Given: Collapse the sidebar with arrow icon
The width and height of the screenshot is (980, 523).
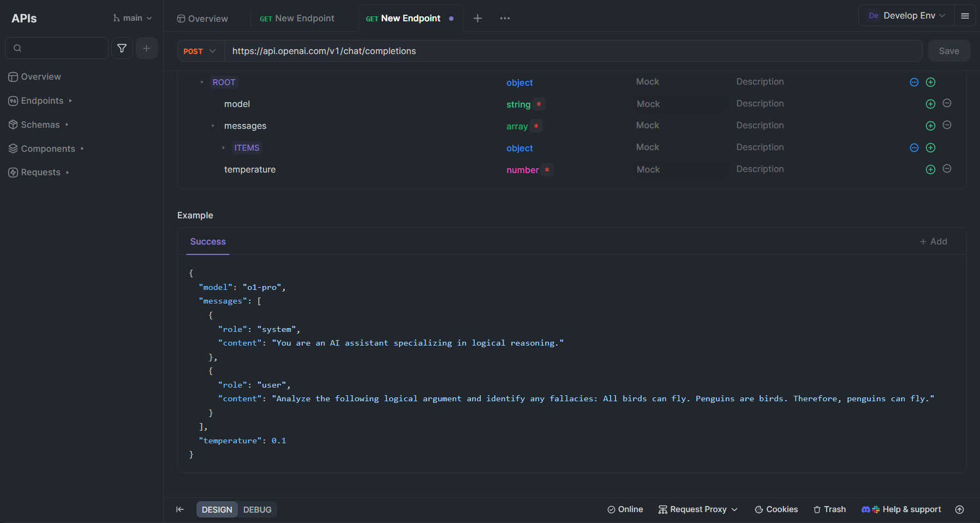Looking at the screenshot, I should tap(180, 510).
